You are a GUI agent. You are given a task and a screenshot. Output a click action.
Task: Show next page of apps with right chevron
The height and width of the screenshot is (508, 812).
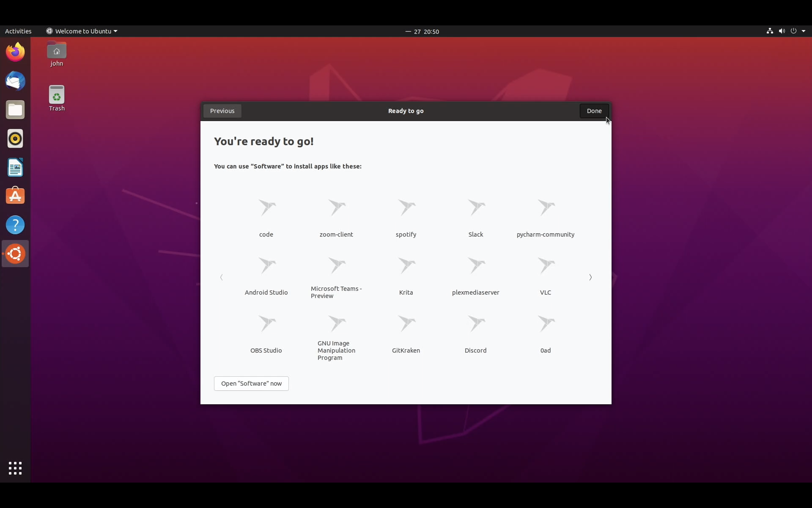pos(590,277)
